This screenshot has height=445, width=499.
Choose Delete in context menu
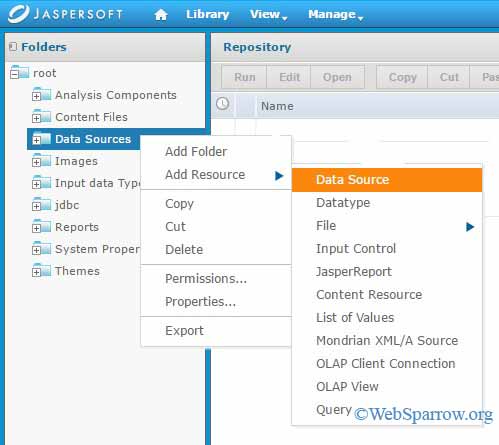click(x=216, y=249)
